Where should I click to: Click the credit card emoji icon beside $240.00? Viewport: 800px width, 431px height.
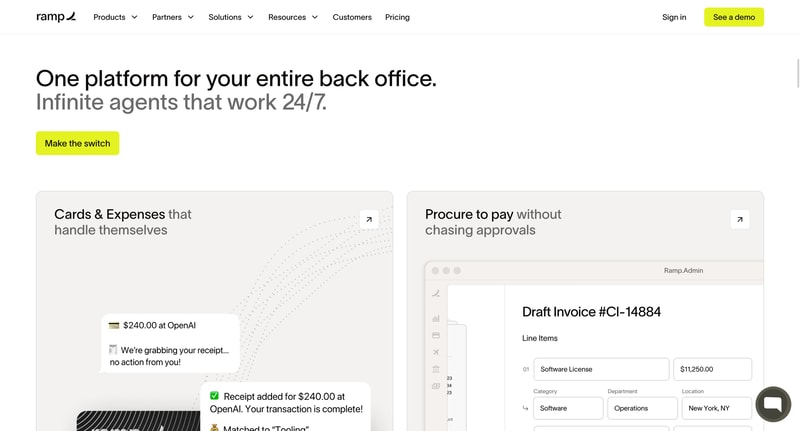point(114,325)
